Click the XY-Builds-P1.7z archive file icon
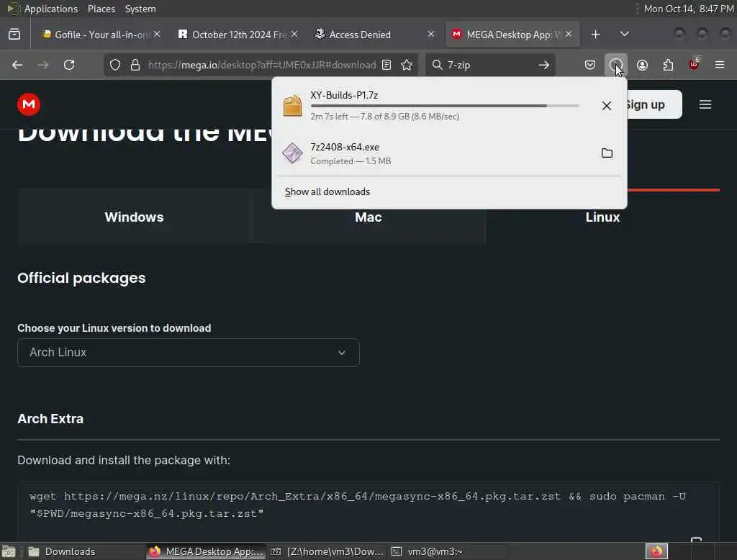This screenshot has height=560, width=737. (x=292, y=105)
